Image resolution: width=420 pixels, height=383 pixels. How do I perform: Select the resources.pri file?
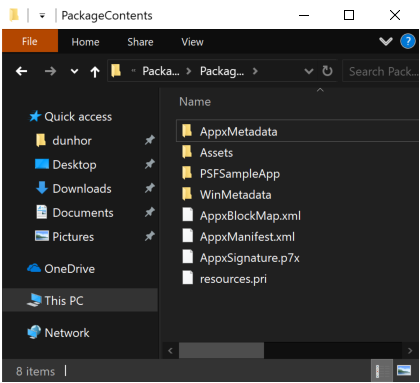click(x=233, y=279)
